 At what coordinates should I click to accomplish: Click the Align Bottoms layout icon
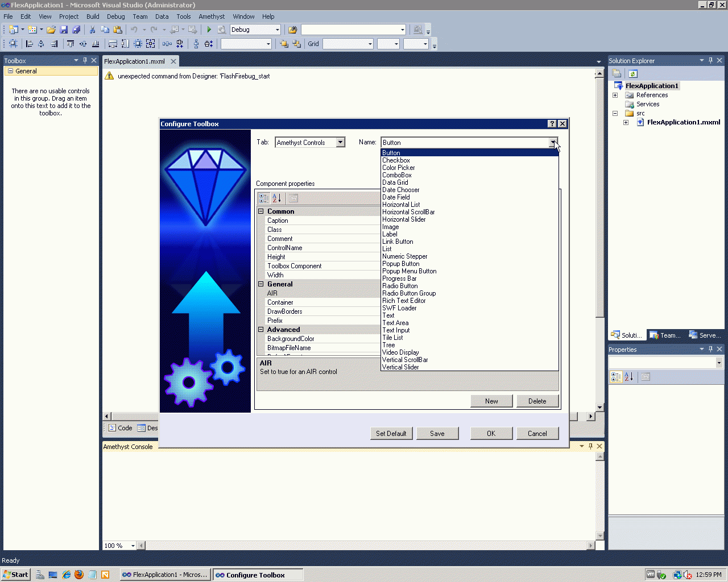[x=96, y=44]
